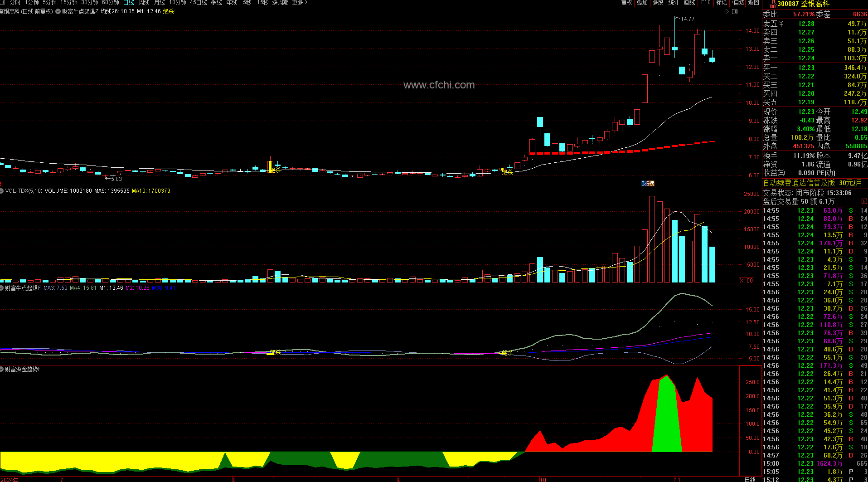
Task: Click the 标记 mark button
Action: pos(721,3)
